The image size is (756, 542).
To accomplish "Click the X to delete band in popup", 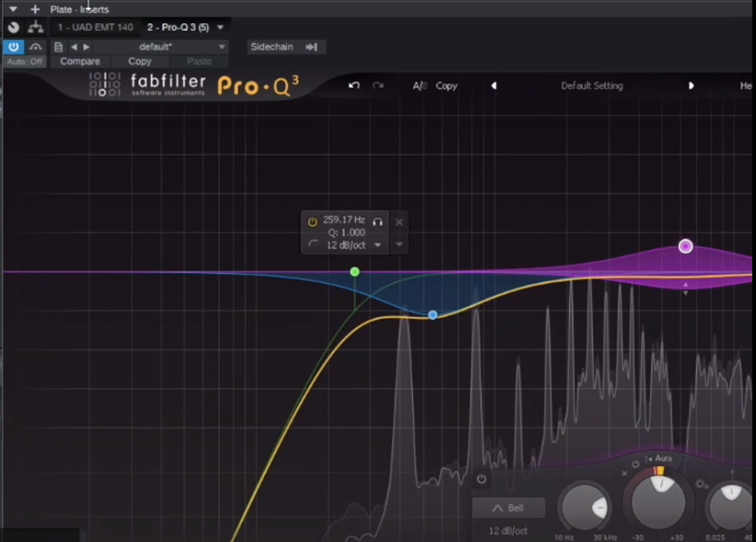I will click(399, 222).
